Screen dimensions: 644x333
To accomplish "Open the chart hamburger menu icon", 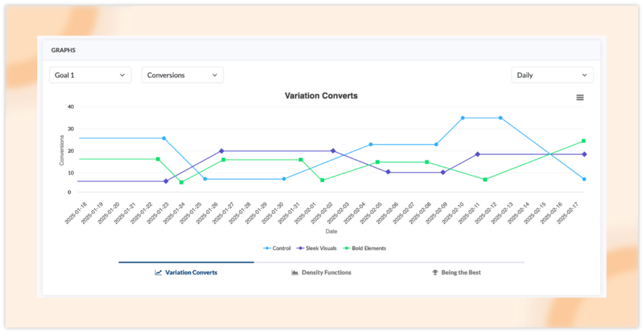I will (x=579, y=97).
